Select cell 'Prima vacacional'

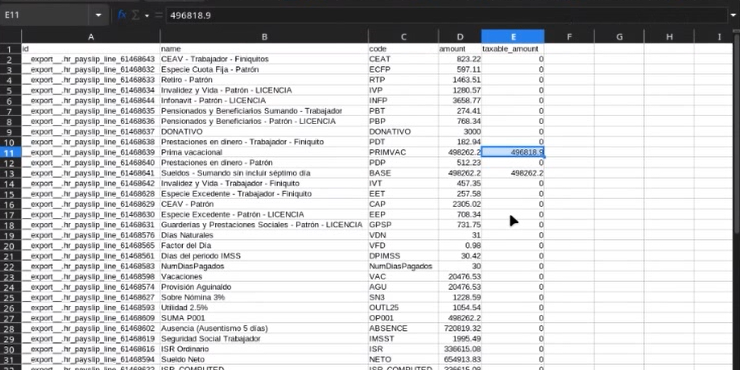pyautogui.click(x=264, y=152)
